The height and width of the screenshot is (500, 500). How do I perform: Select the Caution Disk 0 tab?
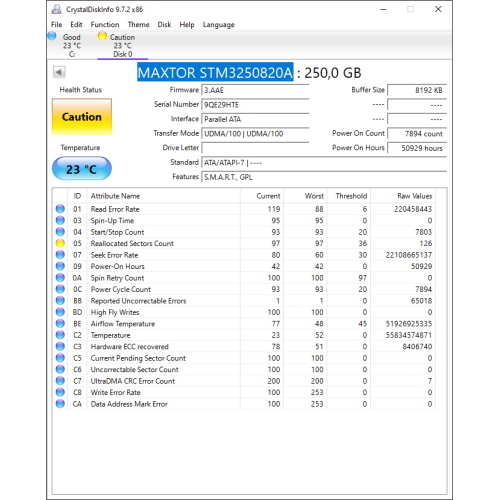(x=122, y=45)
